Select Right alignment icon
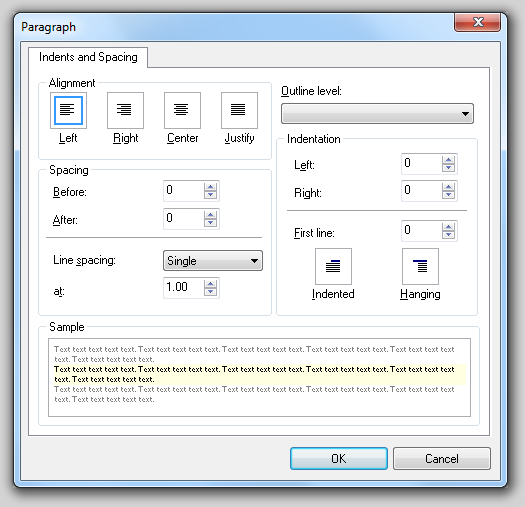Viewport: 525px width, 507px height. (x=125, y=111)
